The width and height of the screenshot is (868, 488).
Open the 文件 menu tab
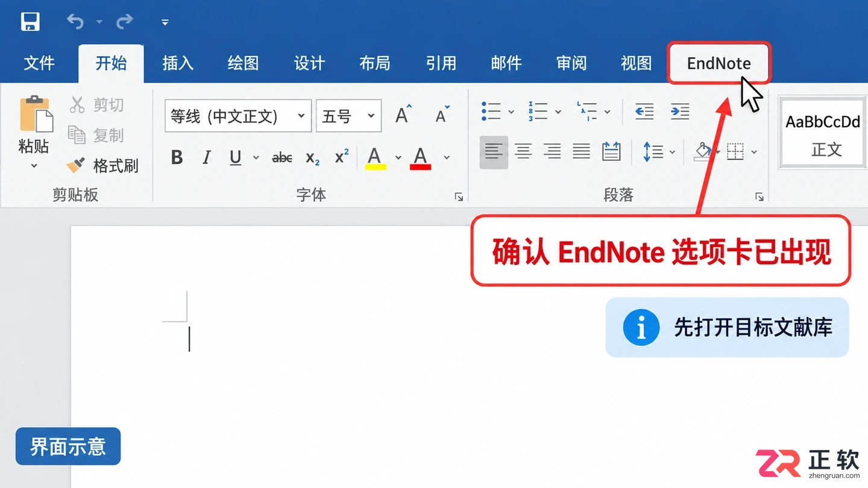39,63
